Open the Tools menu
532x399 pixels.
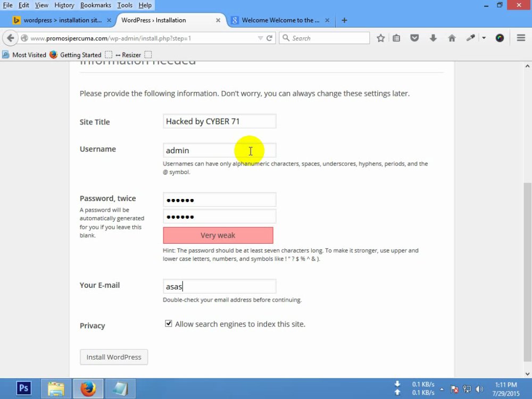tap(124, 5)
